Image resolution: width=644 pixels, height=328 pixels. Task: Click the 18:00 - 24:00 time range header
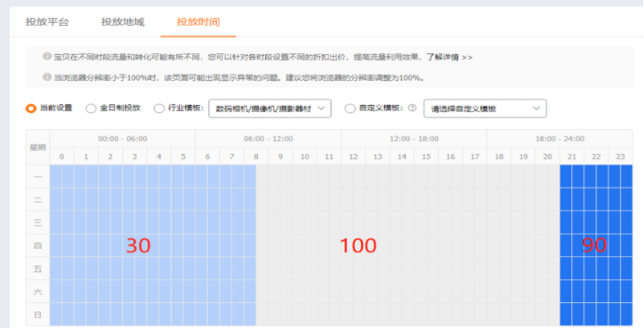pyautogui.click(x=559, y=139)
